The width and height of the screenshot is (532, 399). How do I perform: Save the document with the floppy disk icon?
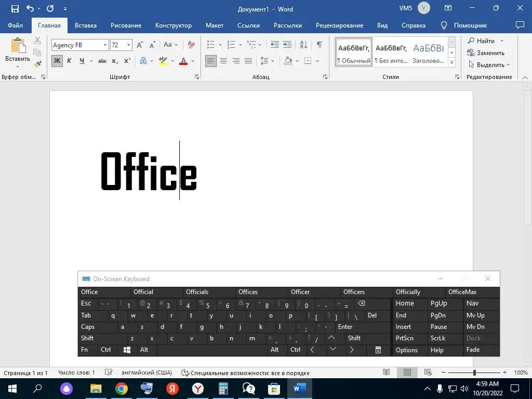pyautogui.click(x=15, y=9)
